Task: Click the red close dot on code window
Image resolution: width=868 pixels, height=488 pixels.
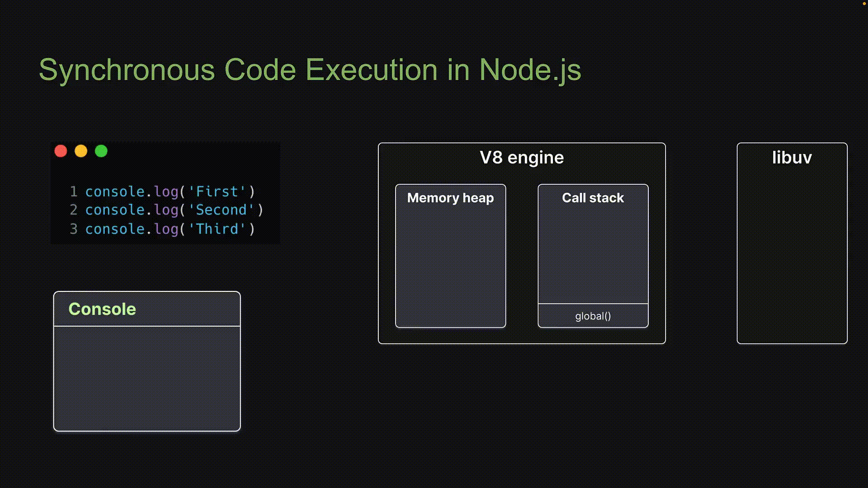Action: (61, 151)
